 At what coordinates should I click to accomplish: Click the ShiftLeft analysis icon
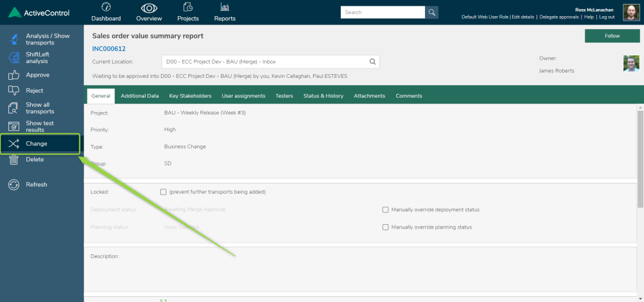coord(14,58)
